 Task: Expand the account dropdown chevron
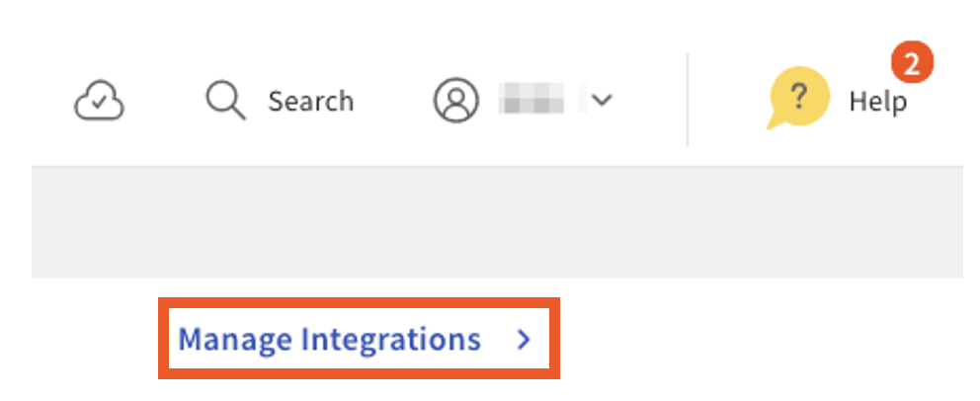(x=602, y=100)
